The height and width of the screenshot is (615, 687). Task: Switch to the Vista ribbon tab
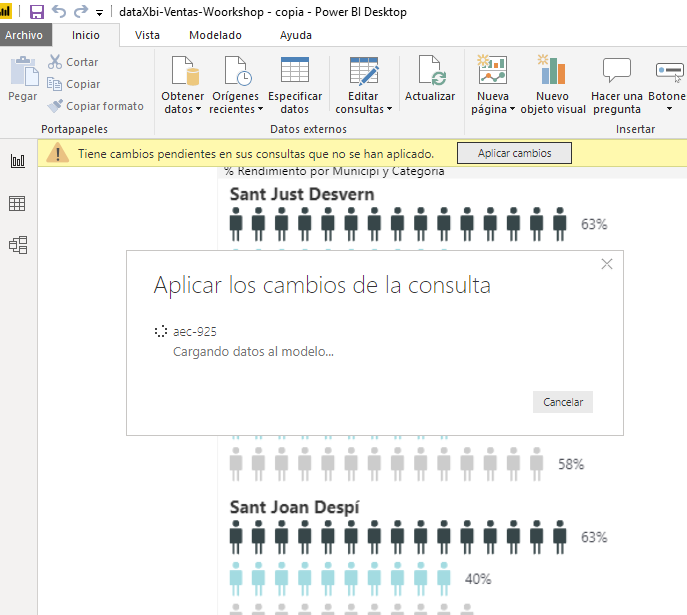click(x=147, y=35)
